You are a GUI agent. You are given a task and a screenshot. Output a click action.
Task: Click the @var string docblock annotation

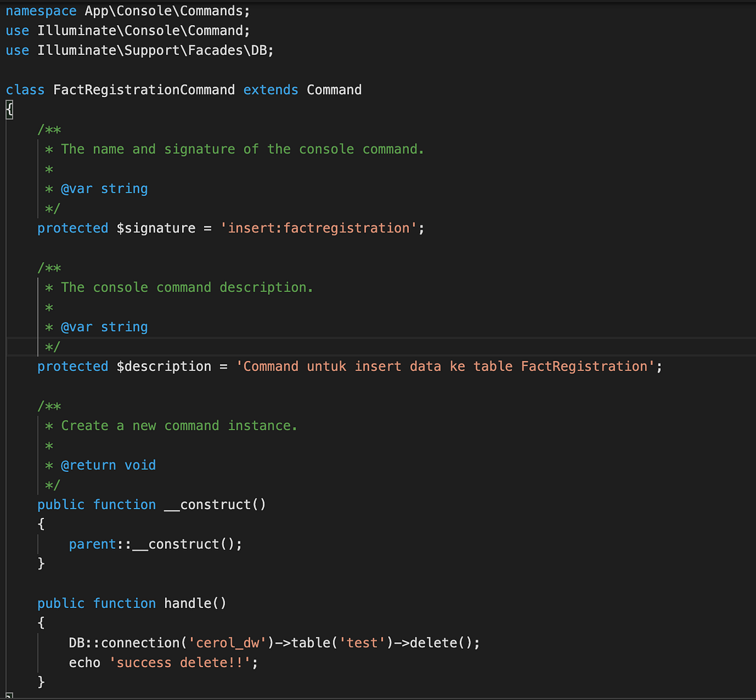click(x=104, y=188)
